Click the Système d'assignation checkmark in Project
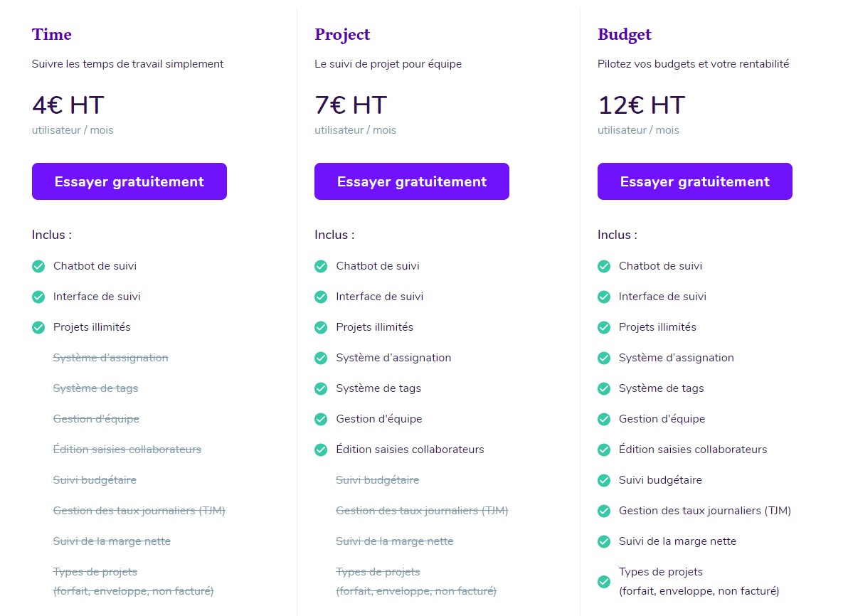 click(x=321, y=358)
